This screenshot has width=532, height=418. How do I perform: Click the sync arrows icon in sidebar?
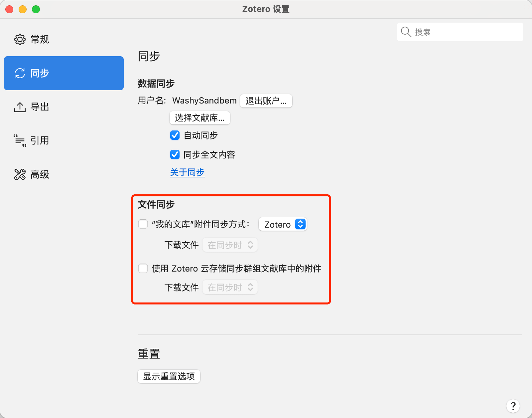point(20,73)
